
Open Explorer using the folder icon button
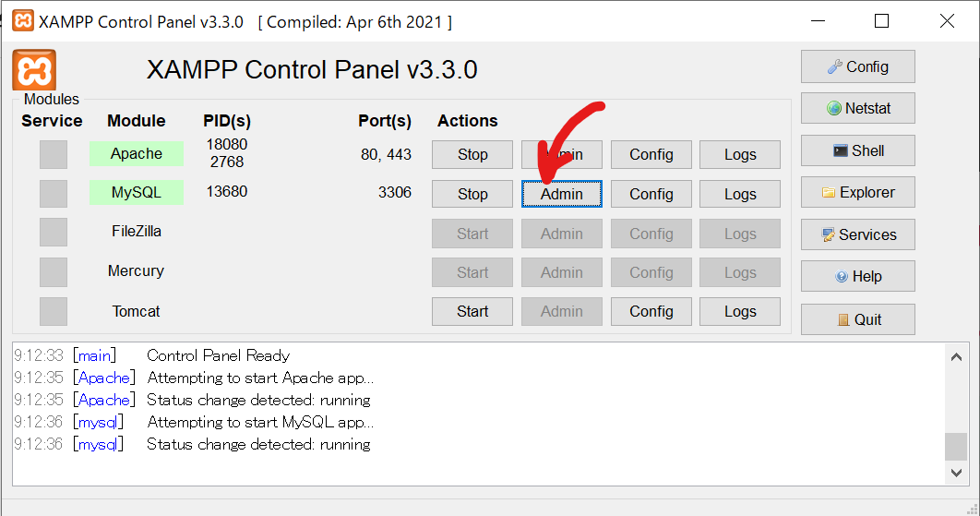click(857, 192)
